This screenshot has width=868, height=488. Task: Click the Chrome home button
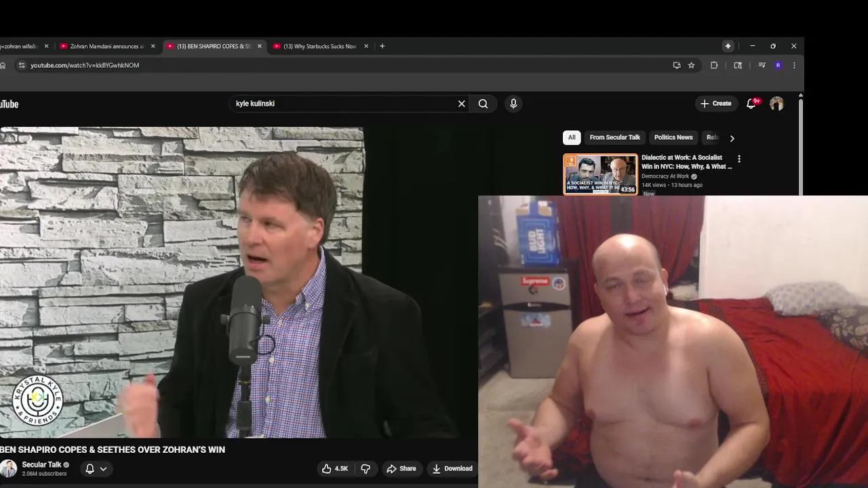click(3, 65)
